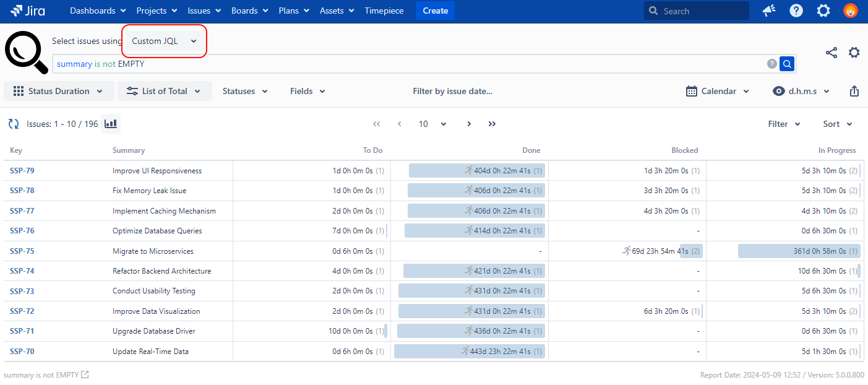Image resolution: width=868 pixels, height=385 pixels.
Task: Run the JQL search with the magnifier button
Action: pos(787,64)
